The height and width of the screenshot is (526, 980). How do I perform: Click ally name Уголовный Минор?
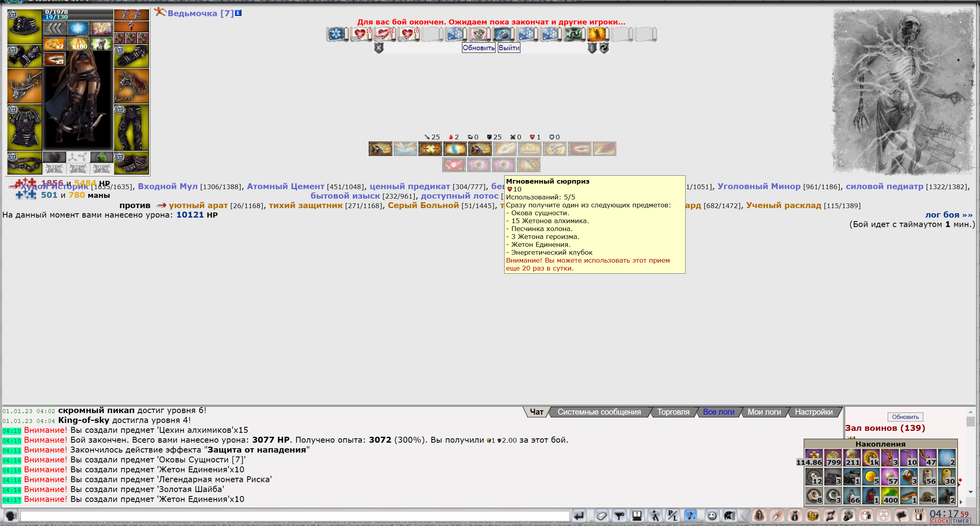759,186
